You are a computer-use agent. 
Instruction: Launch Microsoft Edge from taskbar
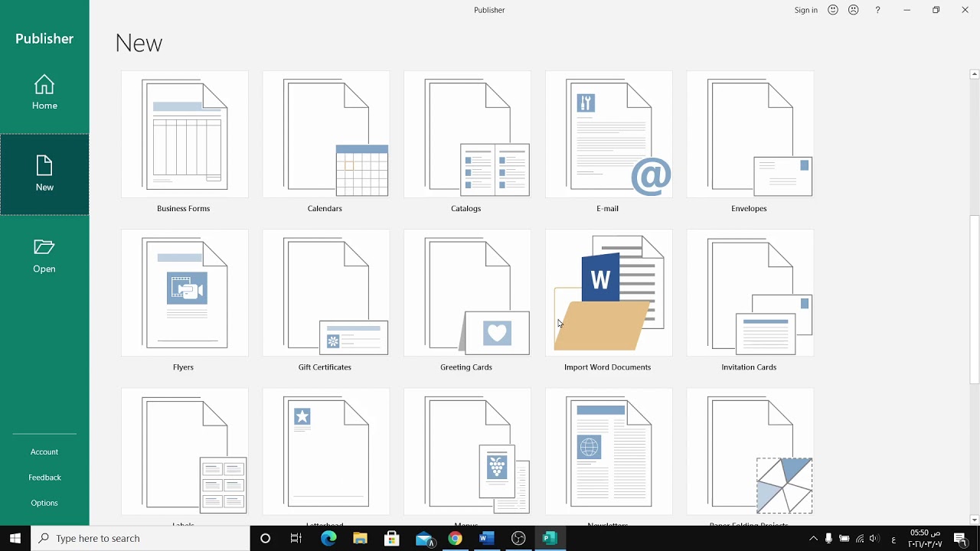(x=328, y=538)
